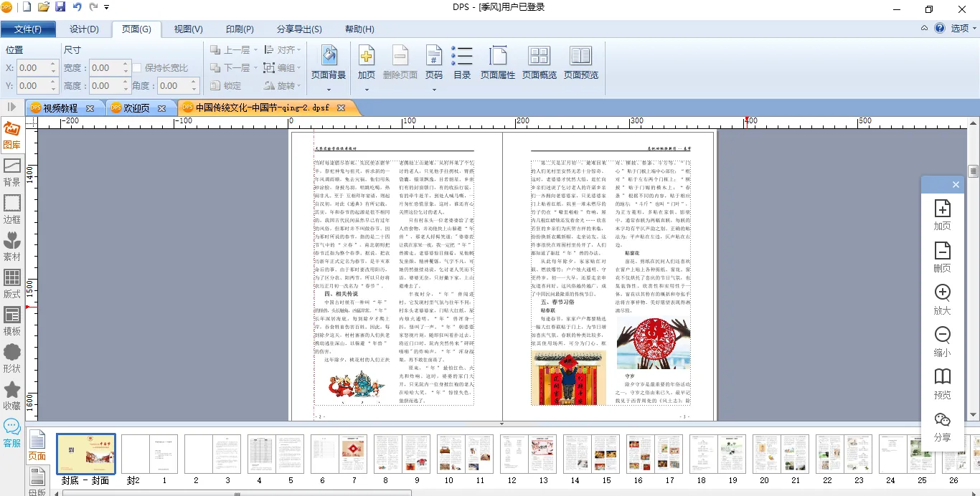
Task: Switch to the 设计(D) ribbon tab
Action: tap(84, 29)
